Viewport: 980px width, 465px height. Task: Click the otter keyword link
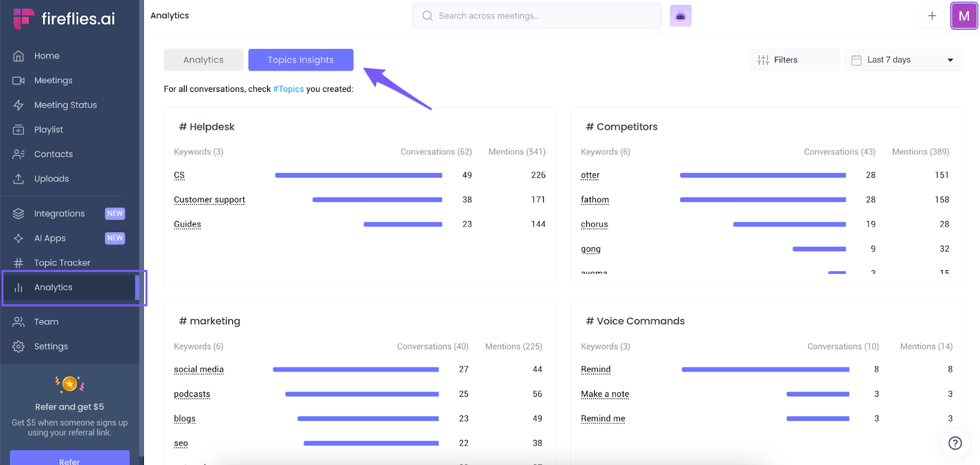[x=590, y=175]
